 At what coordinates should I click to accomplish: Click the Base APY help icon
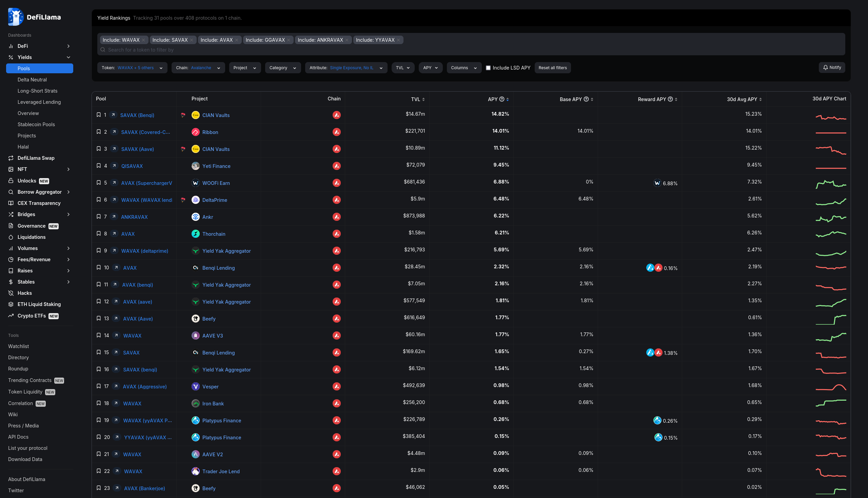click(586, 99)
